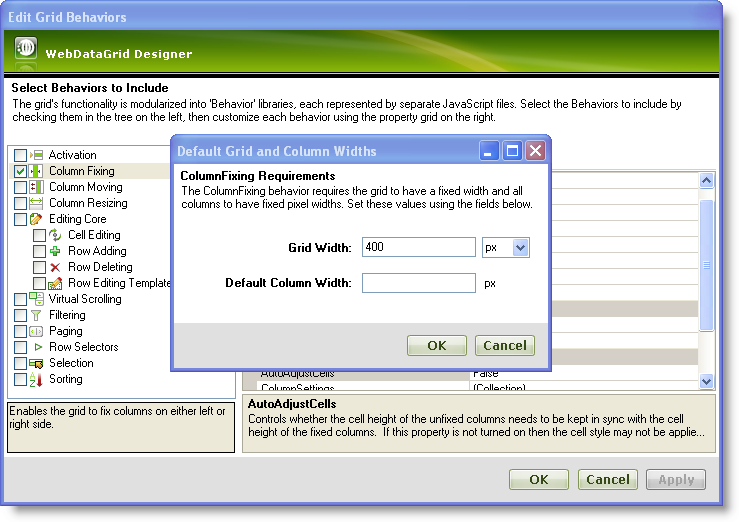Screen dimensions: 739x522
Task: Minimize the Default Grid and Column Widths dialog
Action: coord(489,151)
